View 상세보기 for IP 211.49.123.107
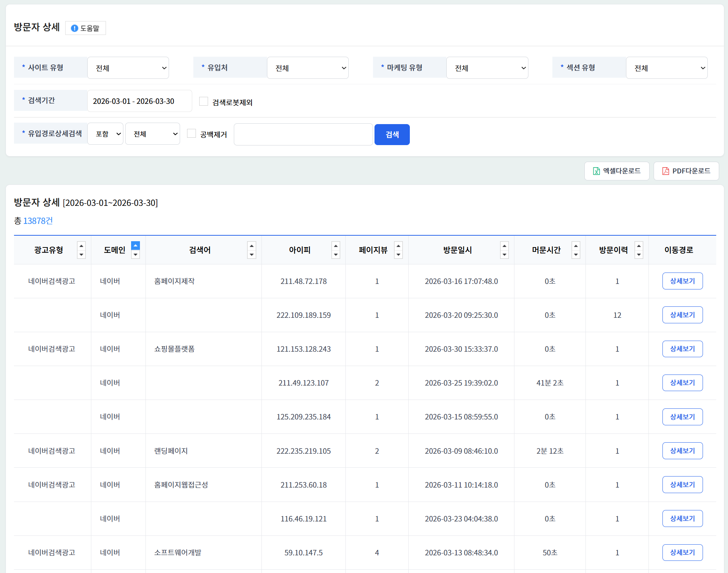Screen dimensions: 728x573 [x=683, y=383]
